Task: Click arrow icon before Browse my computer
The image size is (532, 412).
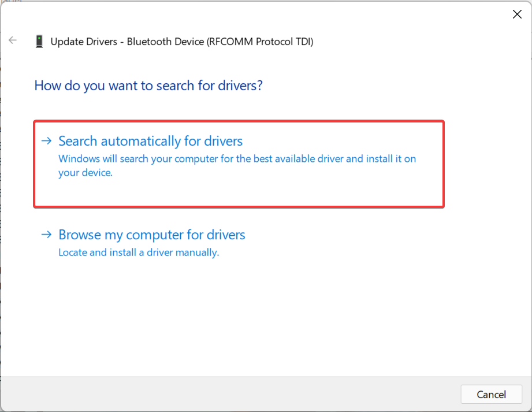Action: 46,235
